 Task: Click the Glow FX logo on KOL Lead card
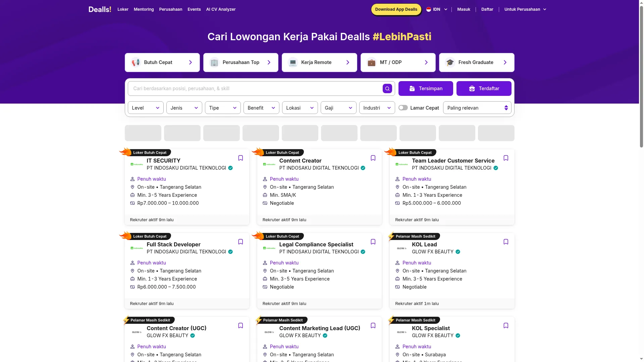coord(402,248)
